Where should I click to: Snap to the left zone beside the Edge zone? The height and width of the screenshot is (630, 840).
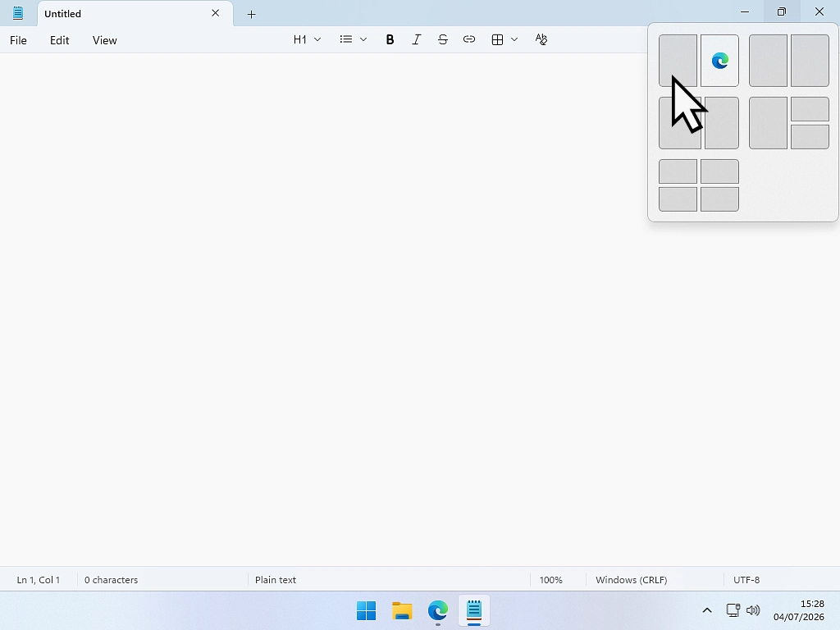point(678,61)
